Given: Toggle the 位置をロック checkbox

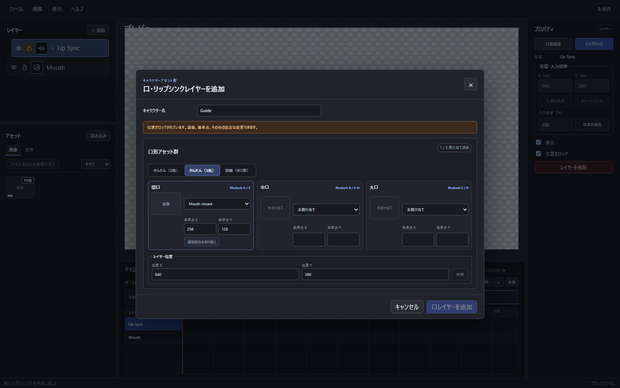Looking at the screenshot, I should click(538, 153).
